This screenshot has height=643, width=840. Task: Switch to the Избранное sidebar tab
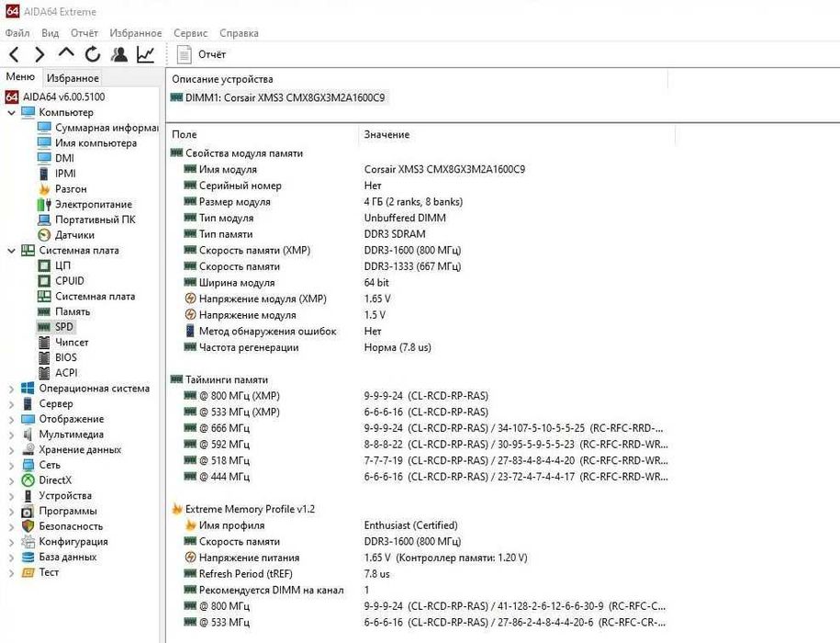[x=73, y=78]
